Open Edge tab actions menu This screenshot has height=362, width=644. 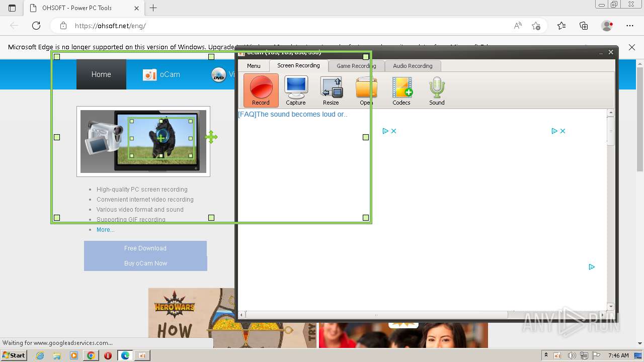point(12,8)
